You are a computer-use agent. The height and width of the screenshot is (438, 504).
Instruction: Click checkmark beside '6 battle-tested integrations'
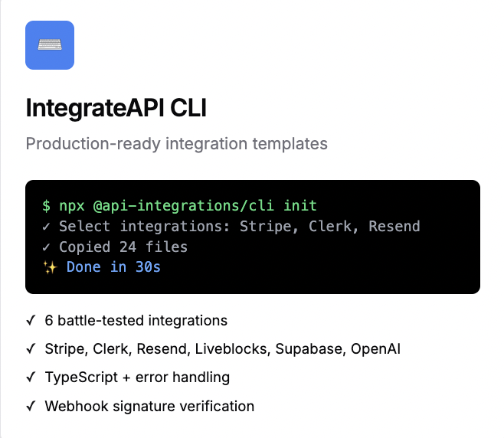(31, 320)
